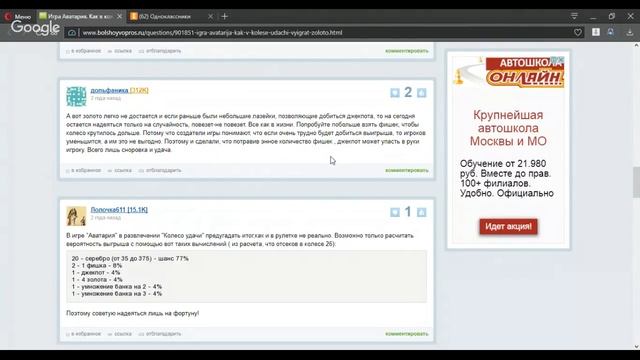
Task: Click дольфаника's avatar picture
Action: point(76,96)
